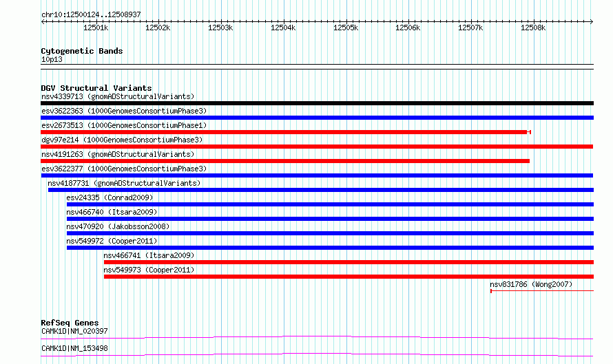
Task: Click the blue esv3622363 variant bar
Action: click(317, 118)
